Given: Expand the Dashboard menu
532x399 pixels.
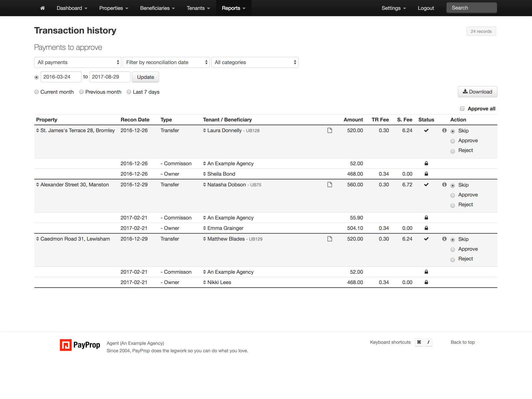Looking at the screenshot, I should pos(72,8).
